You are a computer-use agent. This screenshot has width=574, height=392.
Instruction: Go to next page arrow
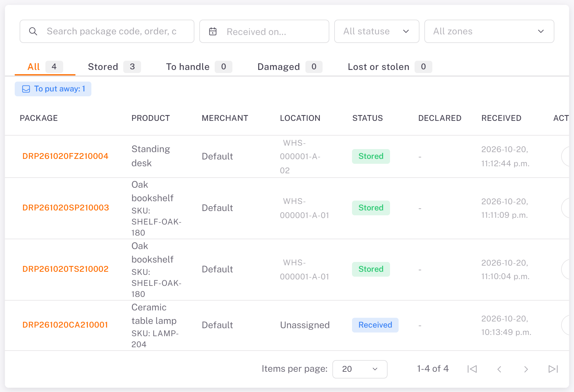pyautogui.click(x=526, y=369)
